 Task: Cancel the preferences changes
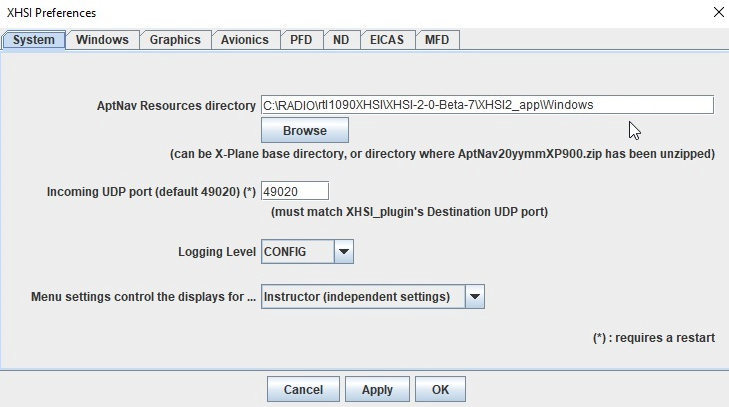(x=303, y=389)
